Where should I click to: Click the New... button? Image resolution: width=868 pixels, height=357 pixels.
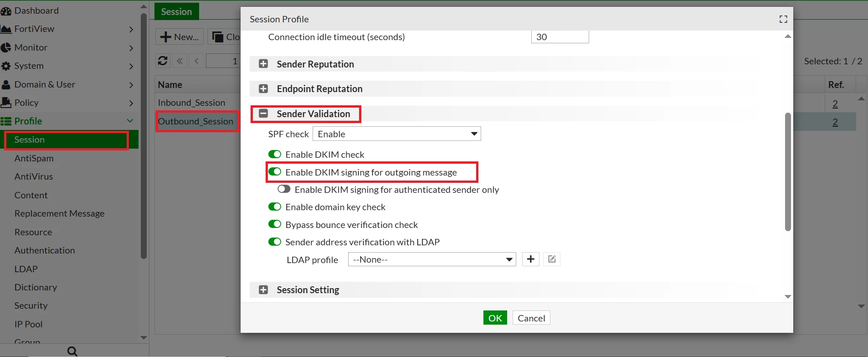coord(180,37)
